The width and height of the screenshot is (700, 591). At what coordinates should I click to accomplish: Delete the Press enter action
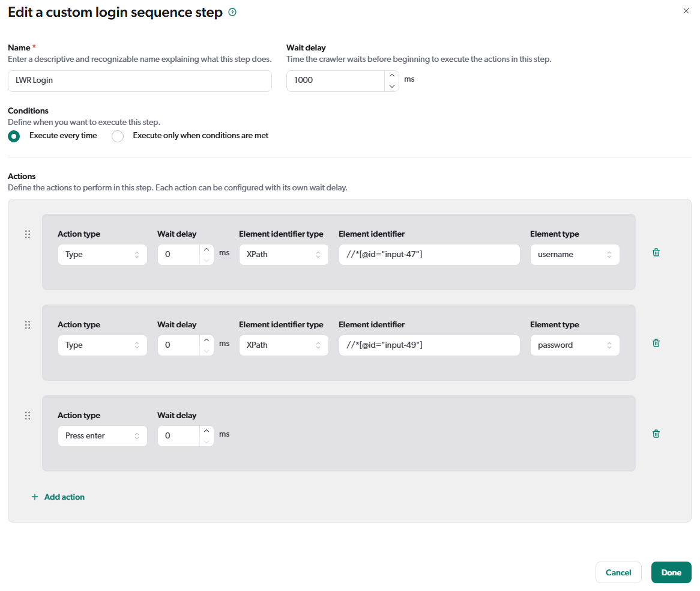(656, 433)
